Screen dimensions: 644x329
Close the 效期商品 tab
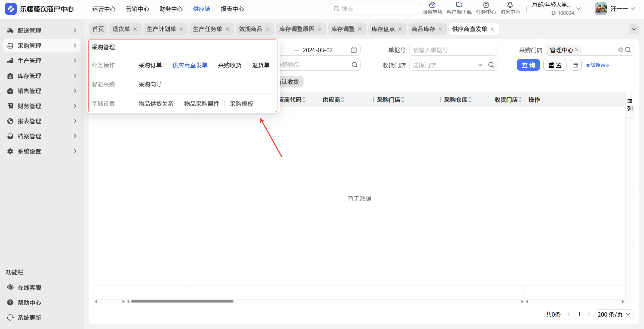coord(268,29)
